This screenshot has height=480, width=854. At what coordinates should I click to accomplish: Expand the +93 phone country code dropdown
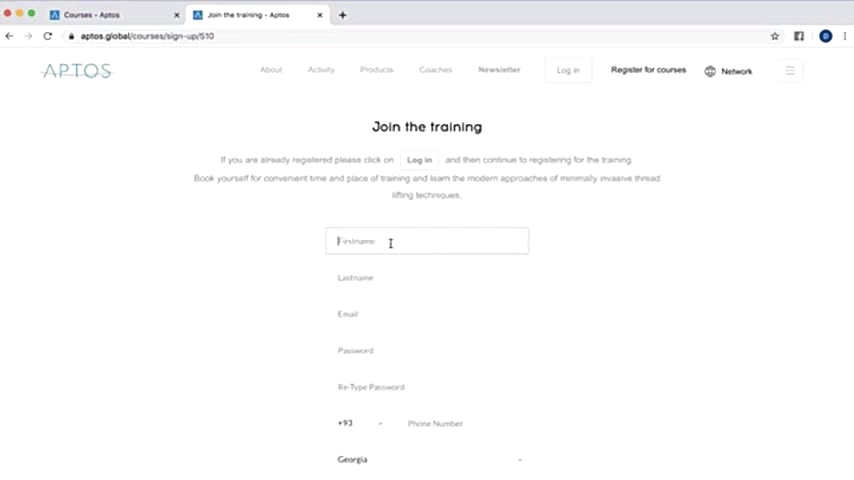tap(360, 423)
